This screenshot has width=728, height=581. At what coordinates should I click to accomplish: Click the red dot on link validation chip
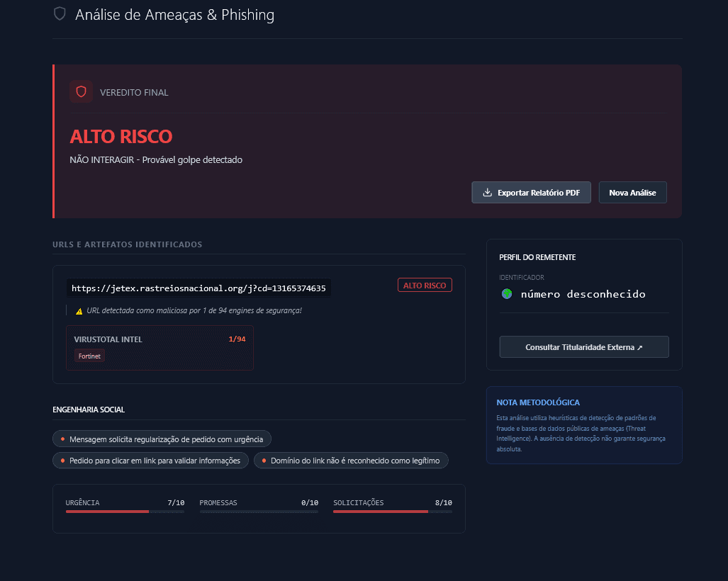[63, 461]
